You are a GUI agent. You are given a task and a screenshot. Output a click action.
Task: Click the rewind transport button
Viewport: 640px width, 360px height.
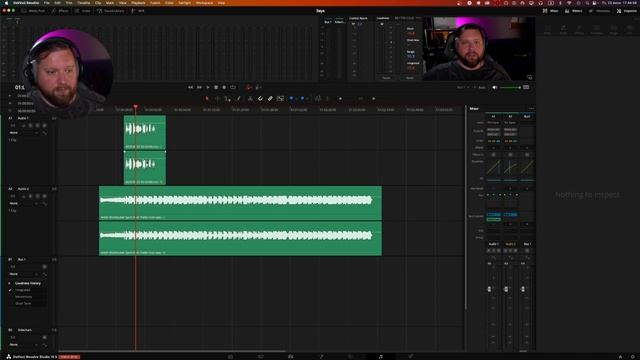click(191, 87)
